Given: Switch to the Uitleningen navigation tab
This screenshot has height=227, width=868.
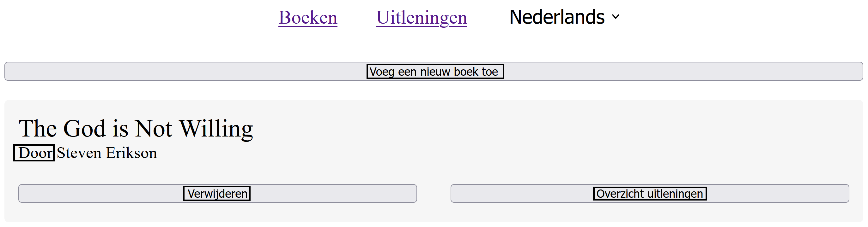Looking at the screenshot, I should [x=421, y=17].
